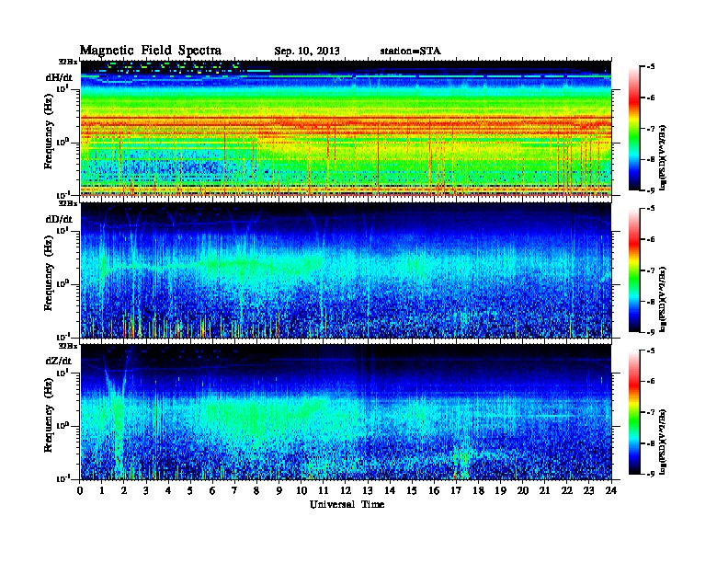728x563 pixels.
Task: Click the dH/dt spectrogram panel
Action: click(346, 128)
